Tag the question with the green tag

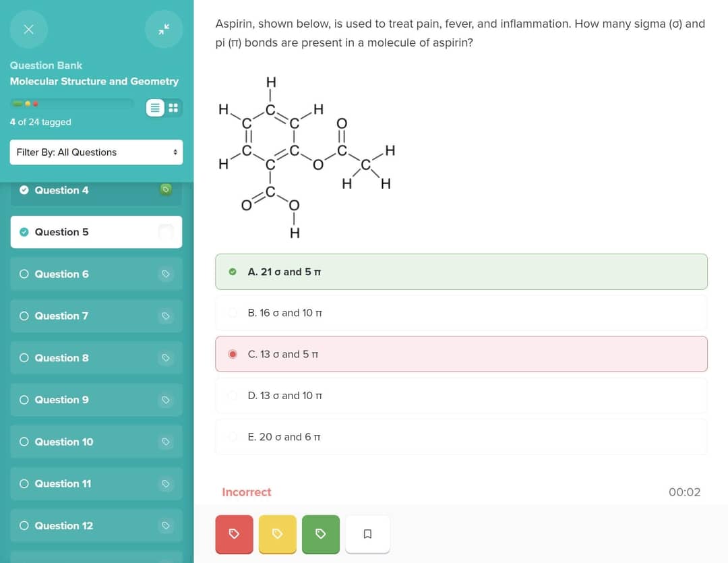click(320, 533)
